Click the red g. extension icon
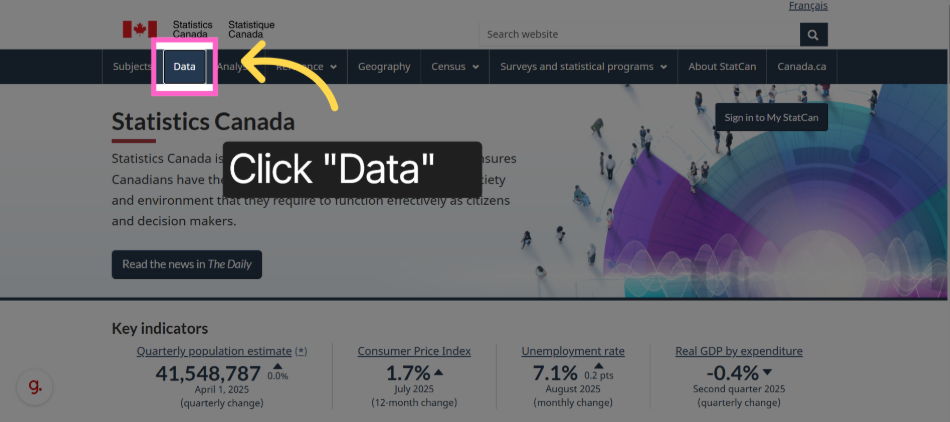The width and height of the screenshot is (950, 422). coord(35,386)
